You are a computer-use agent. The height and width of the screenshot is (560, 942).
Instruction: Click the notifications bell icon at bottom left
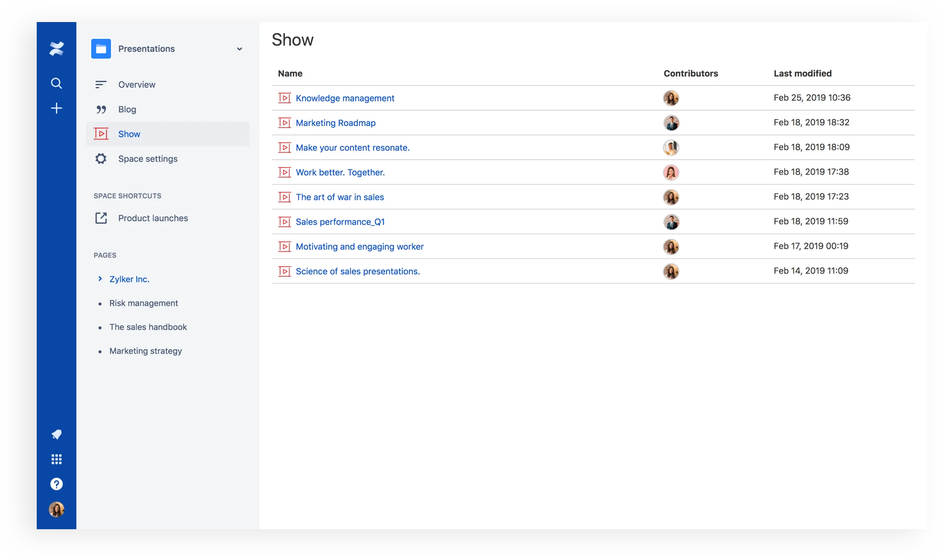56,435
